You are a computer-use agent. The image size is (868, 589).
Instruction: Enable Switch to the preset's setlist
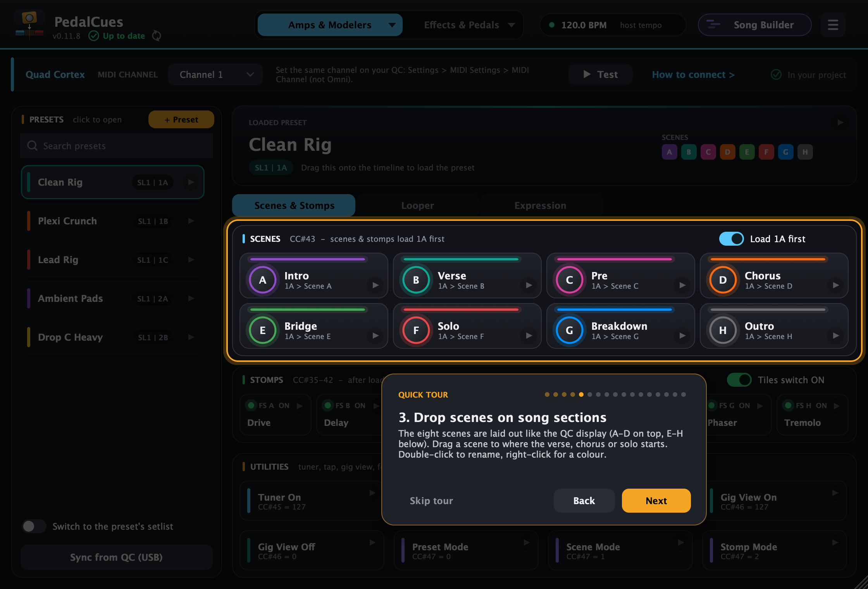point(34,526)
